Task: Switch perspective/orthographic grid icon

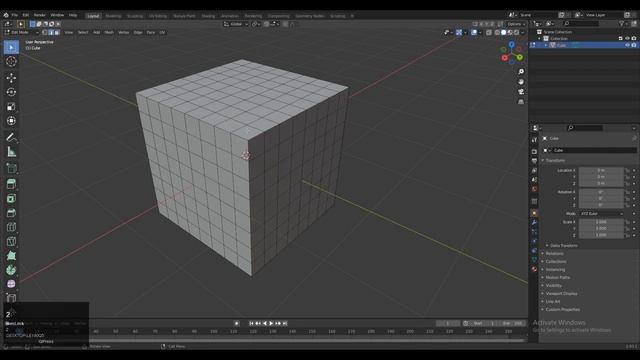Action: tap(521, 102)
